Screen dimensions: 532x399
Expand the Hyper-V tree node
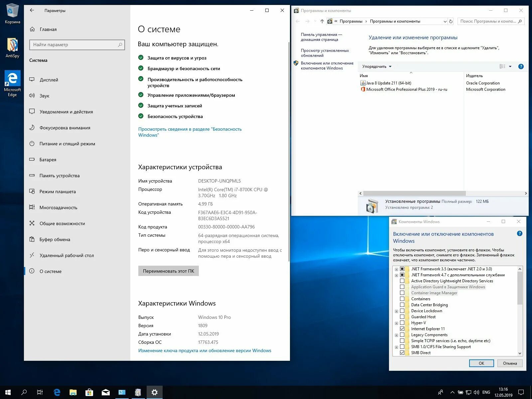(396, 323)
